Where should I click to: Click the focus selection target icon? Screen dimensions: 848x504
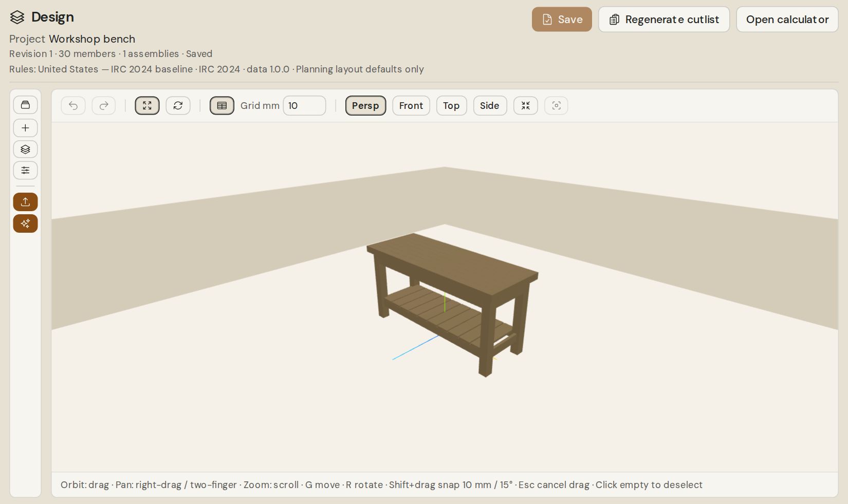pyautogui.click(x=556, y=106)
